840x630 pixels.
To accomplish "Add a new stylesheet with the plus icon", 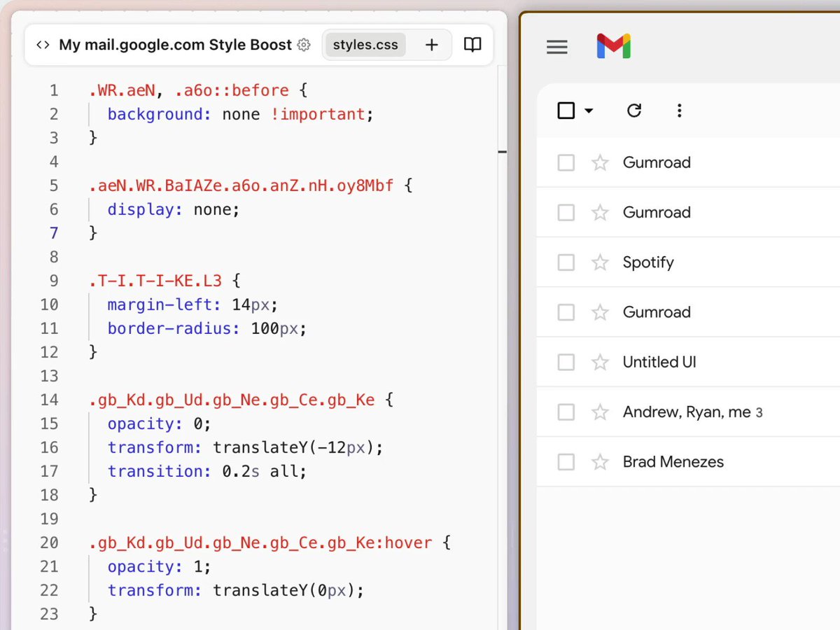I will point(432,44).
